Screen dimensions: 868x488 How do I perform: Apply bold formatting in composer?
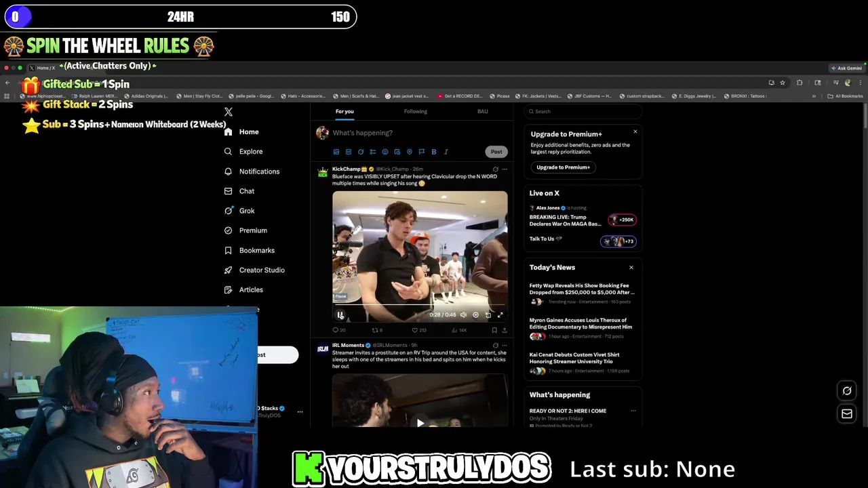click(433, 152)
